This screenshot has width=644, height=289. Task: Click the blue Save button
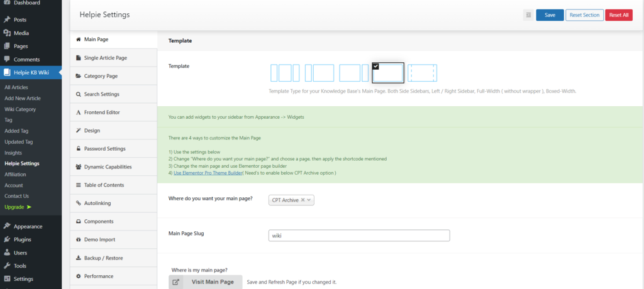click(550, 15)
